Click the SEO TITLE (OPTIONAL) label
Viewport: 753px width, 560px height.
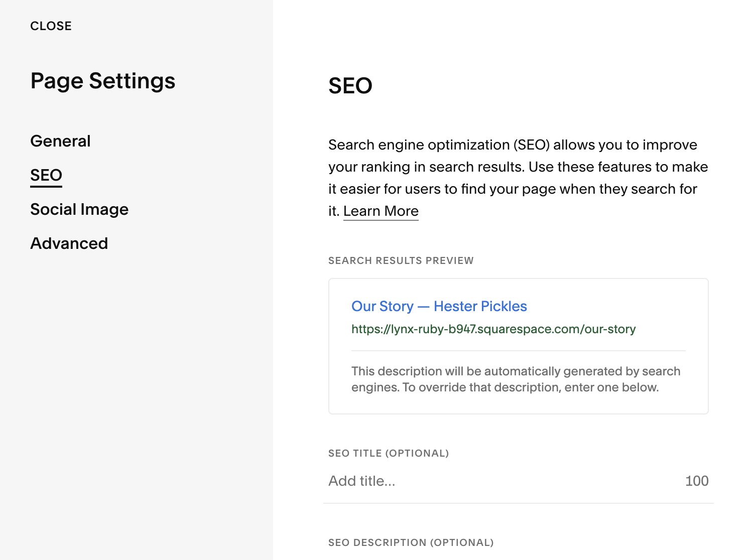click(388, 453)
